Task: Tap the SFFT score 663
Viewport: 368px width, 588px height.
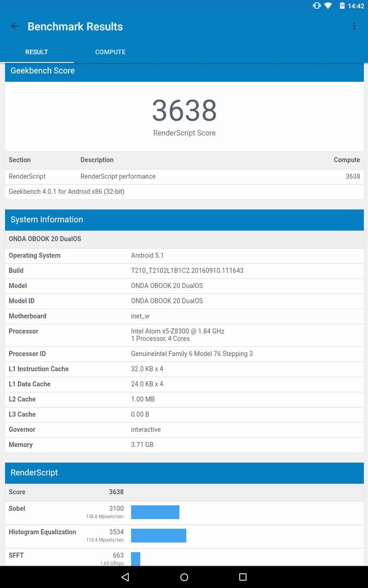Action: click(118, 555)
